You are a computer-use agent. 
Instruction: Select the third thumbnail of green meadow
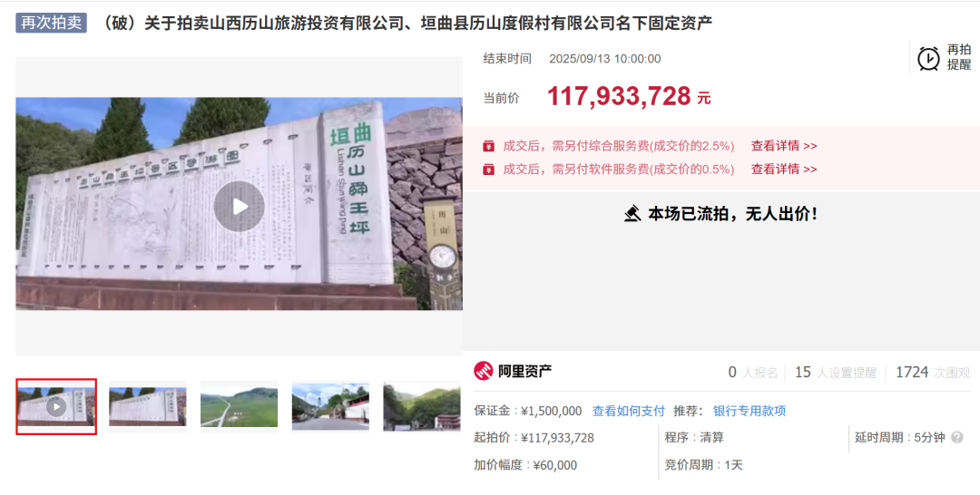[239, 406]
